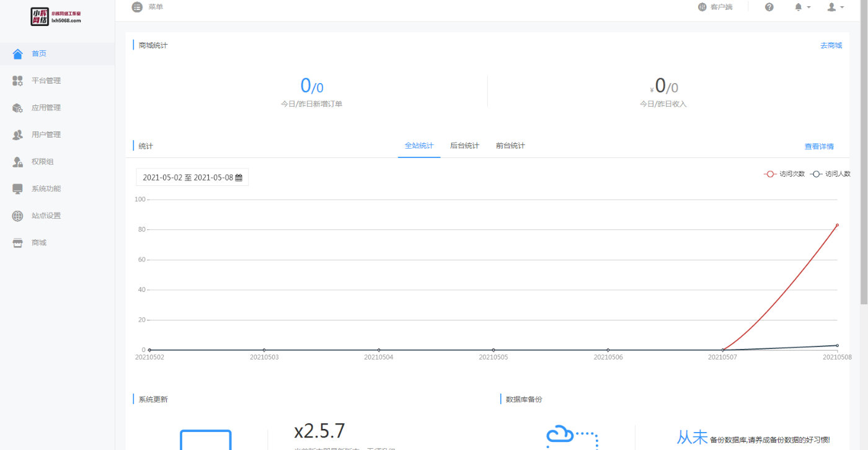Open the 应用管理 application management section
Image resolution: width=868 pixels, height=450 pixels.
point(46,107)
